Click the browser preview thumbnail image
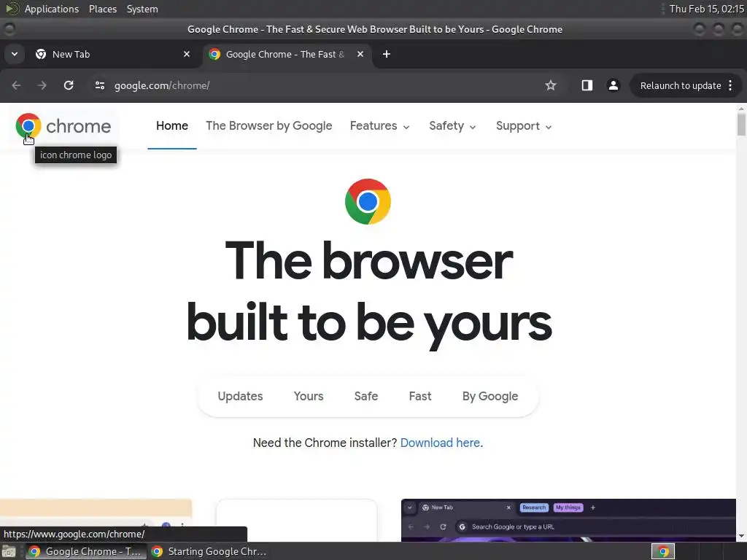Screen dimensions: 747x560 (x=568, y=520)
